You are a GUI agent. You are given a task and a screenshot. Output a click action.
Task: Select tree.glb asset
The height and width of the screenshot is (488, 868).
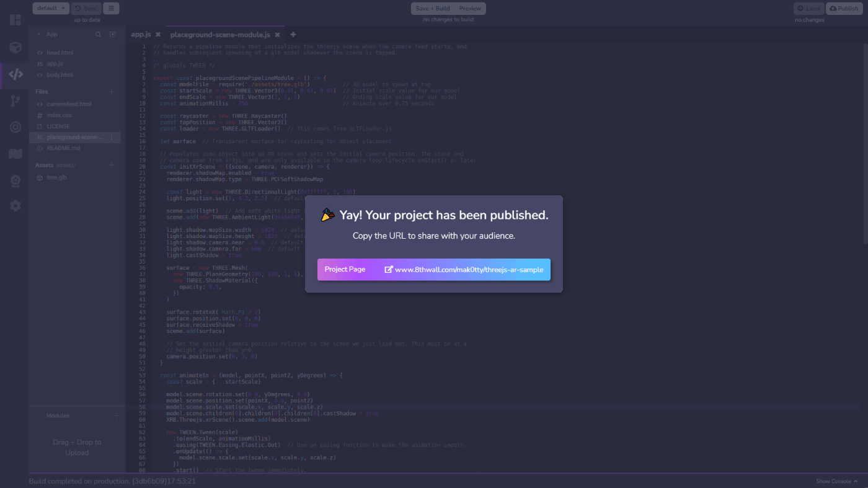(x=56, y=177)
